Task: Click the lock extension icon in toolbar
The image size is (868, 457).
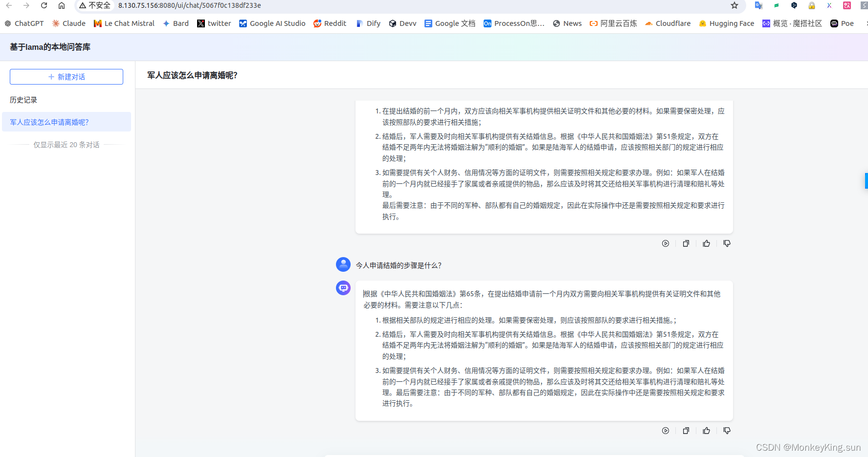Action: tap(812, 5)
